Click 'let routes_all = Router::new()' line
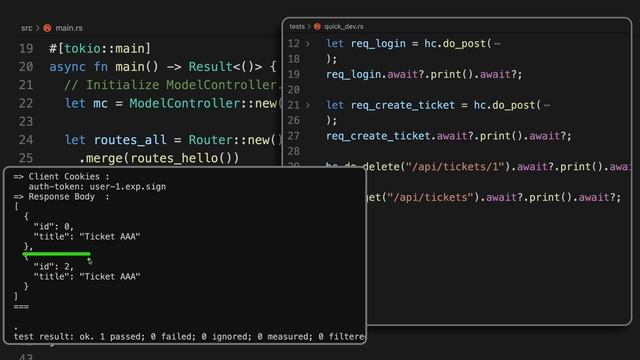The width and height of the screenshot is (640, 360). coord(173,140)
